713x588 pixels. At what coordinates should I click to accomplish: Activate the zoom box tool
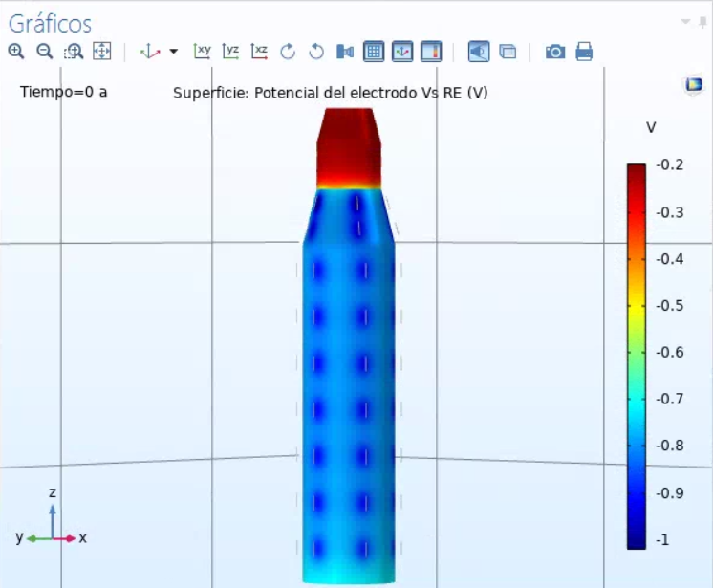(74, 52)
